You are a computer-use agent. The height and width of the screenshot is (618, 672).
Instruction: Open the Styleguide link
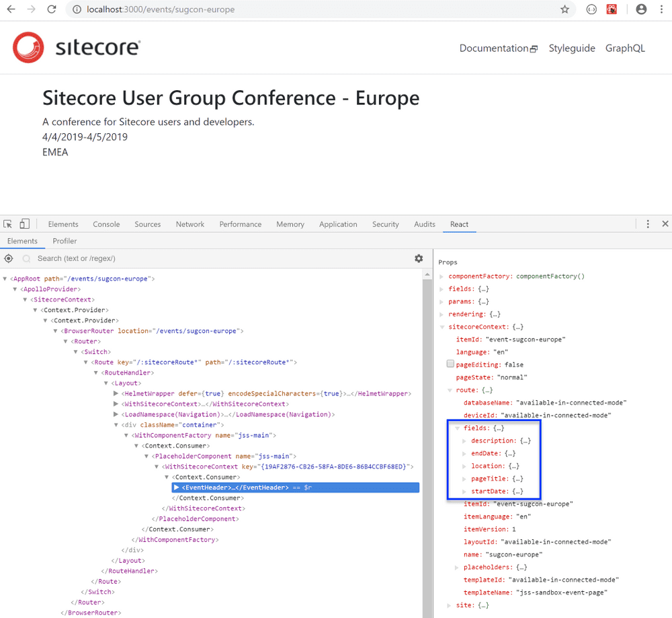pos(572,48)
